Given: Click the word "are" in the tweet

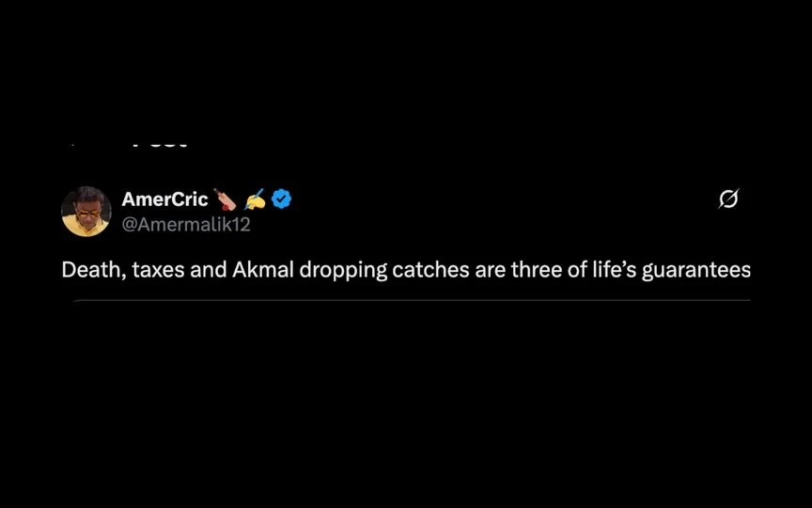Looking at the screenshot, I should tap(490, 271).
